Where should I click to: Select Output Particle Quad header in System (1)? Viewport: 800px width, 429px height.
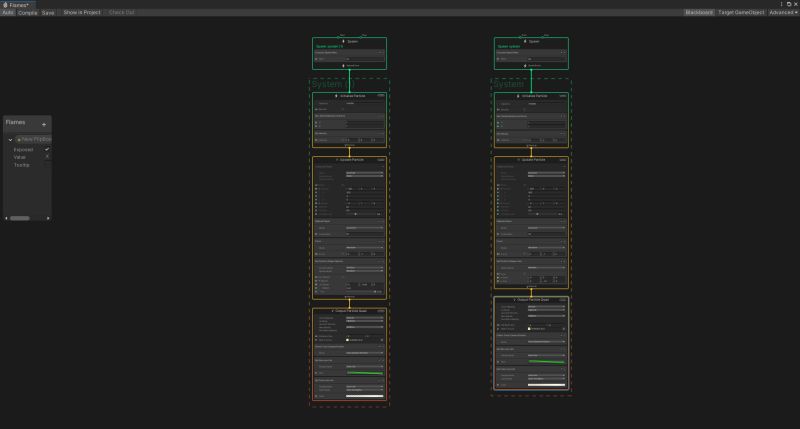[x=349, y=311]
